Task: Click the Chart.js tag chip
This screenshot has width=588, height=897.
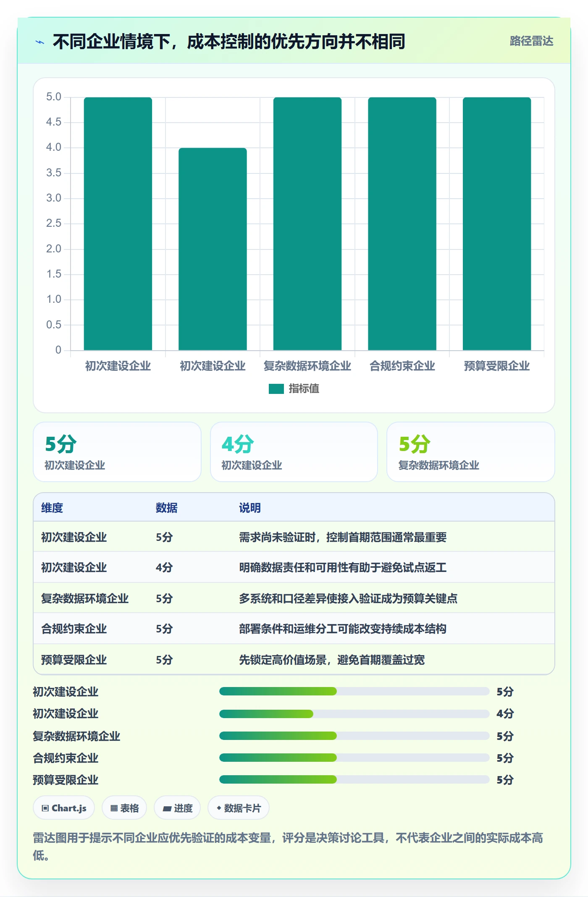Action: [x=64, y=808]
